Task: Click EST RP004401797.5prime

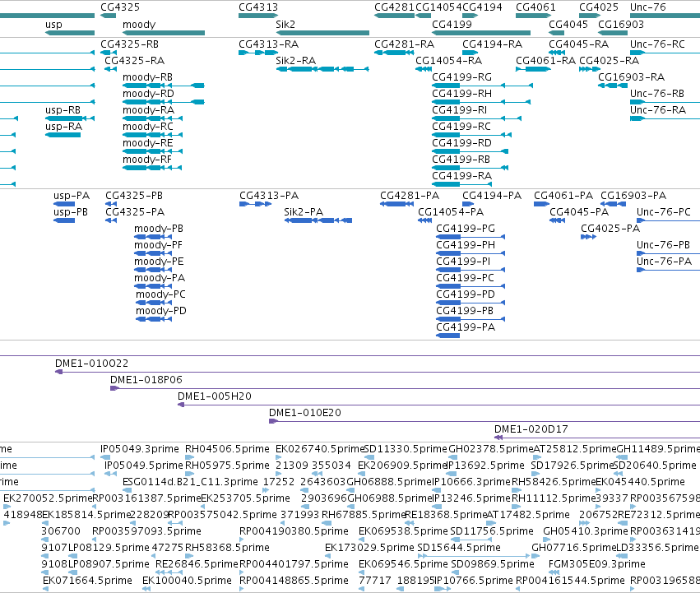Action: [x=294, y=564]
